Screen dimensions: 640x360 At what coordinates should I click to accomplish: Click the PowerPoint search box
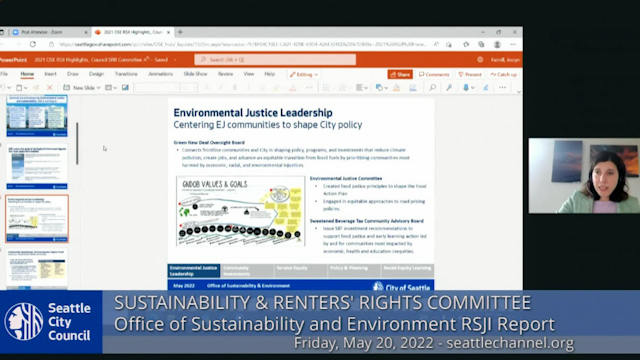click(x=275, y=60)
